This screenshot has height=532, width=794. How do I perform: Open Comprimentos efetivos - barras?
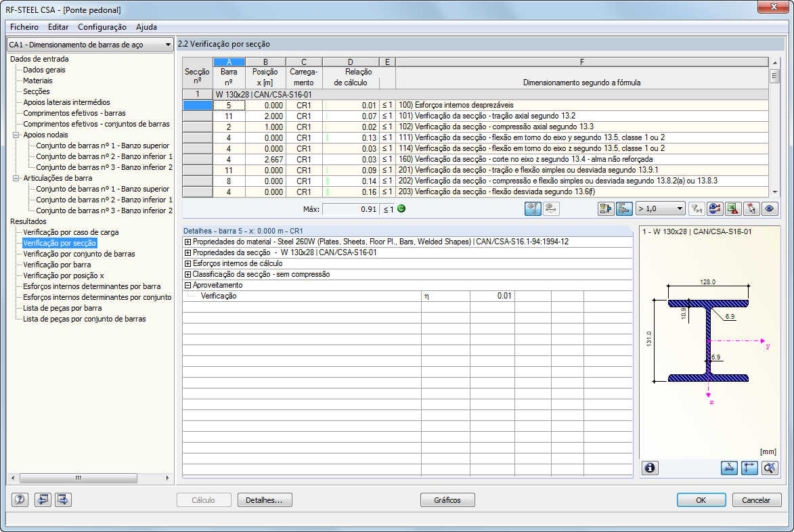pos(74,114)
